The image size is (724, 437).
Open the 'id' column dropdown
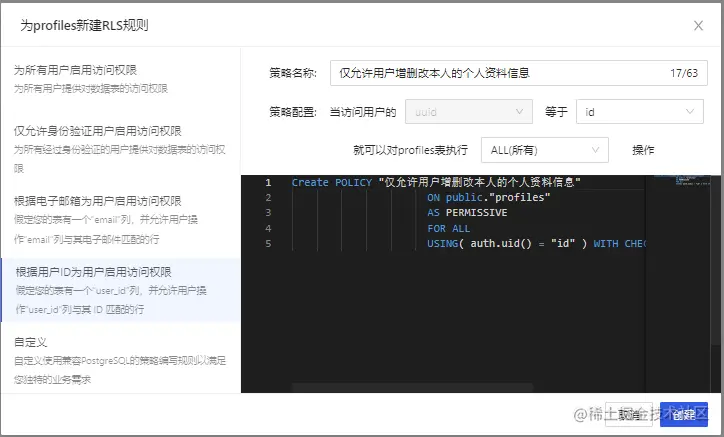[x=640, y=112]
